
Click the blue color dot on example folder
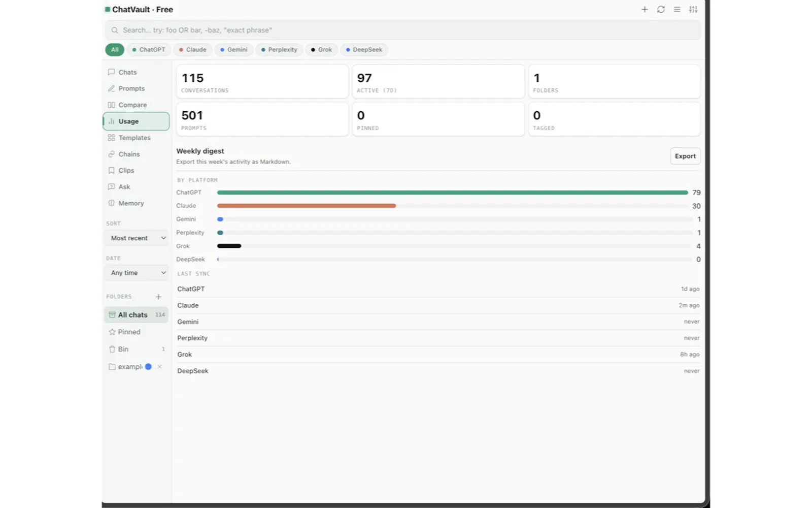[148, 367]
